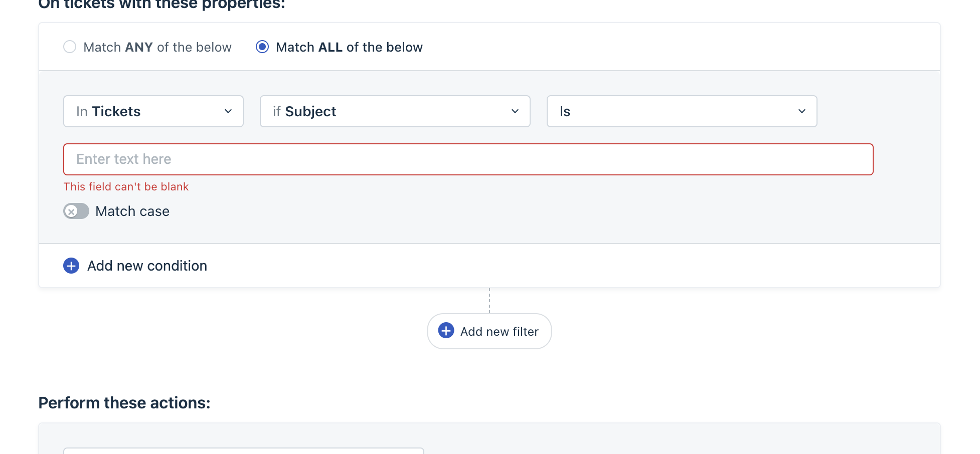Screen dimensions: 980x454
Task: Open the In Tickets dropdown
Action: coord(153,111)
